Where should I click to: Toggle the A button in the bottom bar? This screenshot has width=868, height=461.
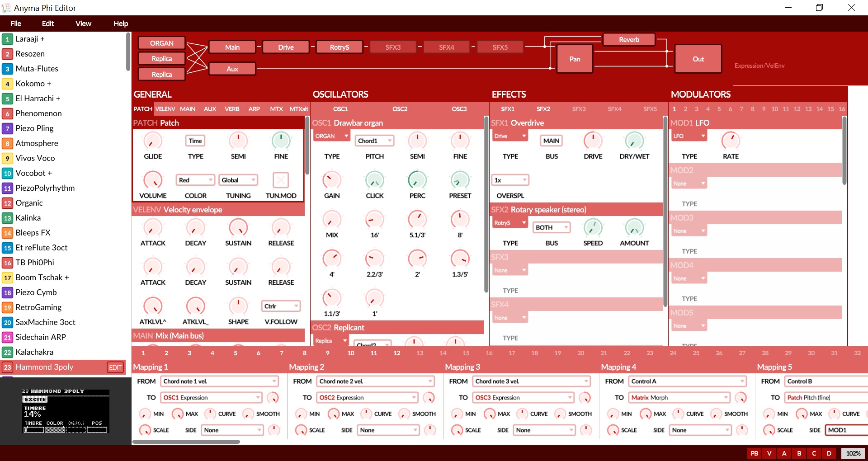pos(784,453)
